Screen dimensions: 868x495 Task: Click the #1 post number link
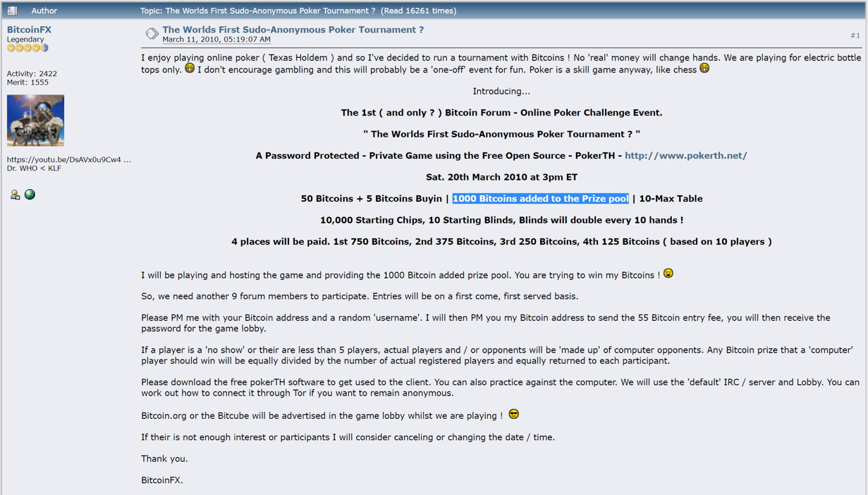(x=855, y=35)
